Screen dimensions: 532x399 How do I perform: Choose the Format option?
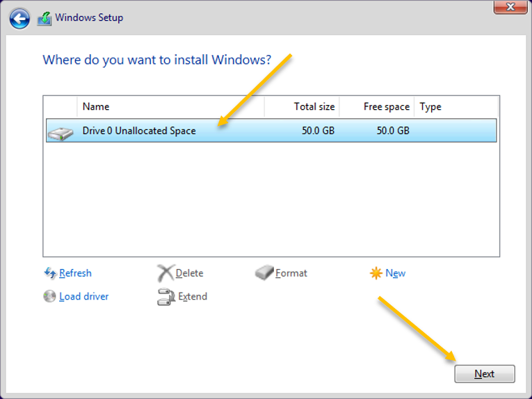291,273
